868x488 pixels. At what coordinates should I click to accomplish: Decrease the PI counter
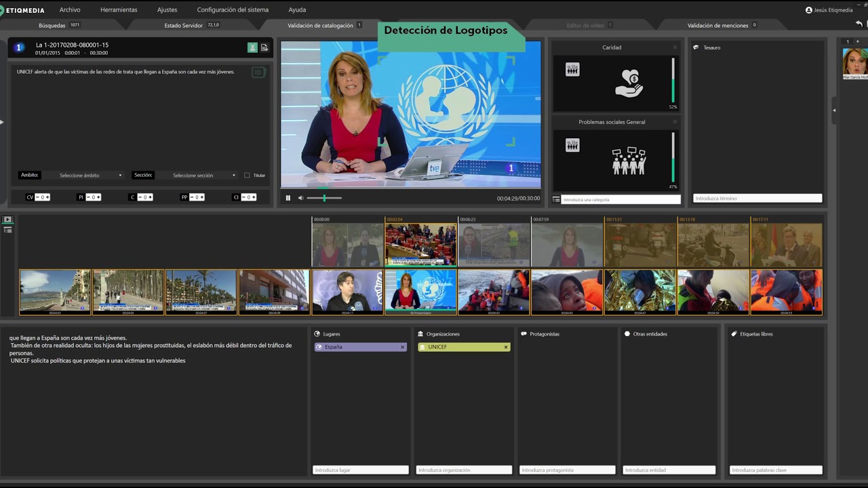(x=90, y=197)
